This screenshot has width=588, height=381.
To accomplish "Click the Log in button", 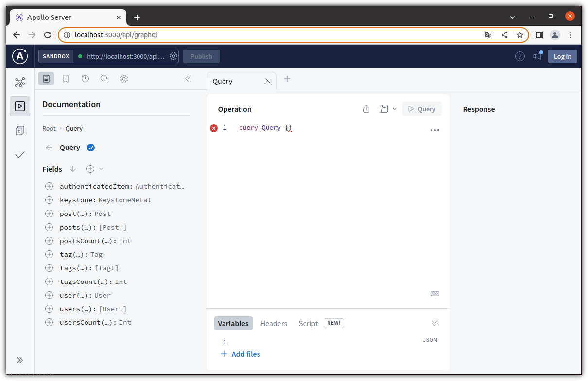I will pos(563,56).
